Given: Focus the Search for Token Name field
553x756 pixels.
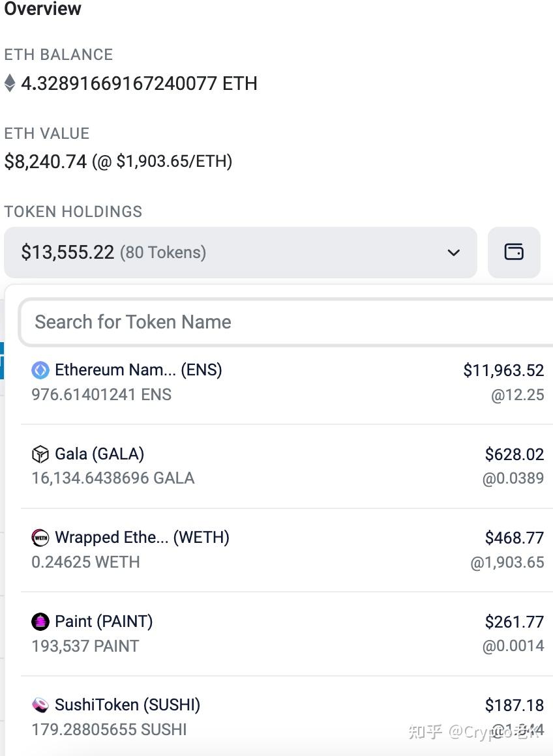Looking at the screenshot, I should pyautogui.click(x=287, y=322).
